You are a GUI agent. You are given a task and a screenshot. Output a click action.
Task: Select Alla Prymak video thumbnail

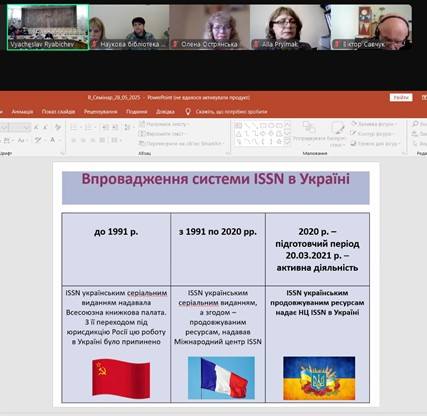pyautogui.click(x=291, y=27)
